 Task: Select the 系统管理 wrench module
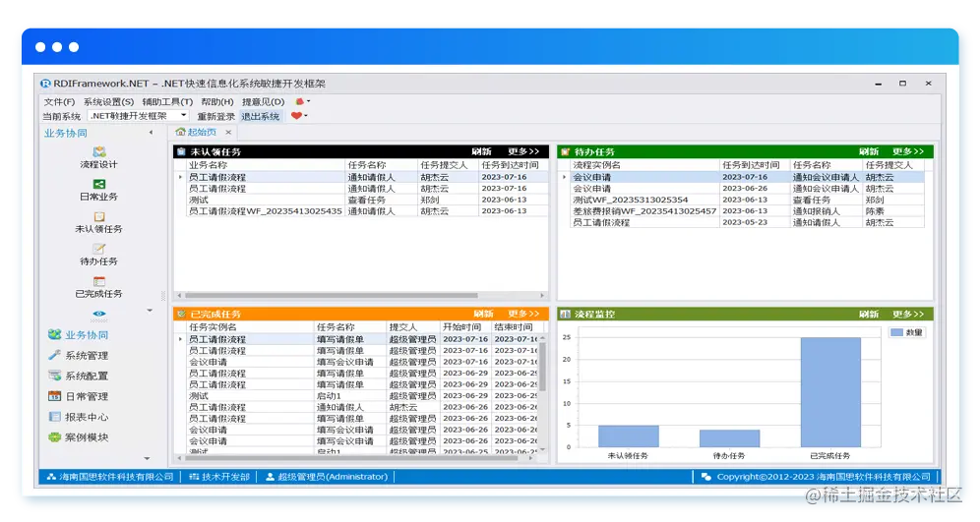click(x=78, y=355)
